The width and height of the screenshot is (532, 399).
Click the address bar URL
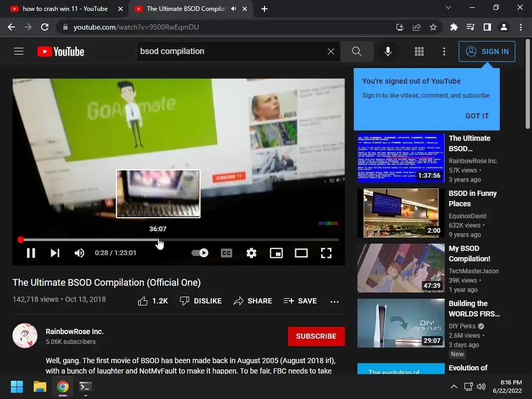136,27
